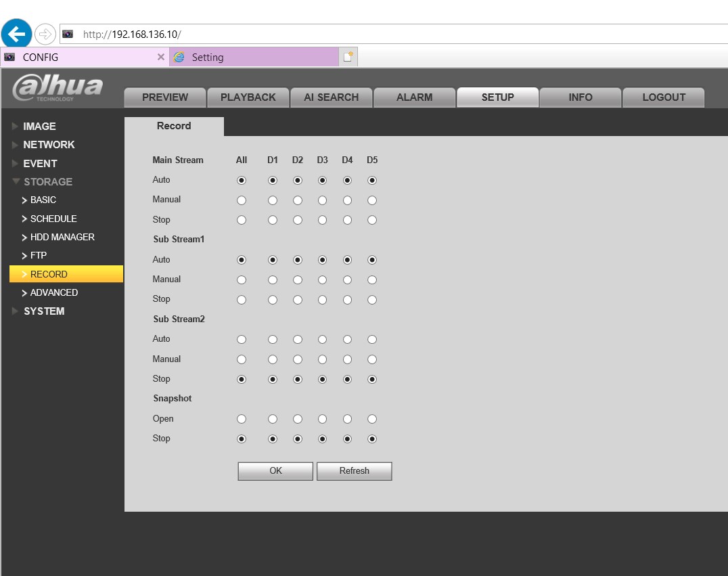This screenshot has height=576, width=728.
Task: Enable Snapshot Open for D1
Action: [273, 419]
